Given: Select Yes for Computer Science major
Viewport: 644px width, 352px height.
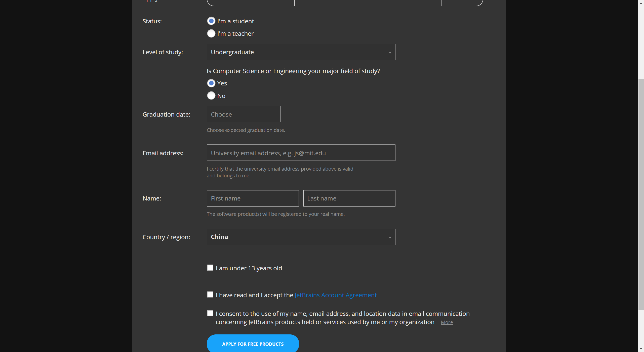Looking at the screenshot, I should pyautogui.click(x=211, y=83).
